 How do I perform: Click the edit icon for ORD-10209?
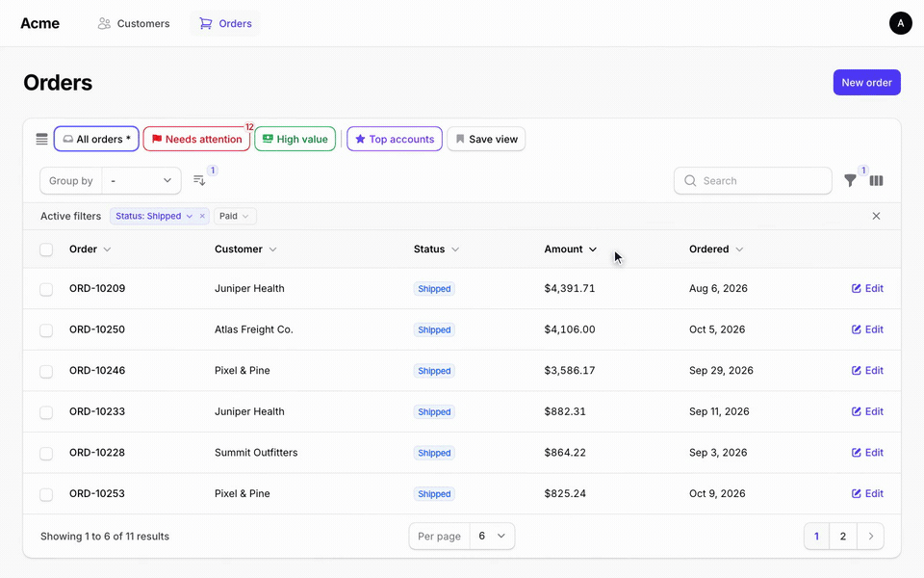click(857, 288)
